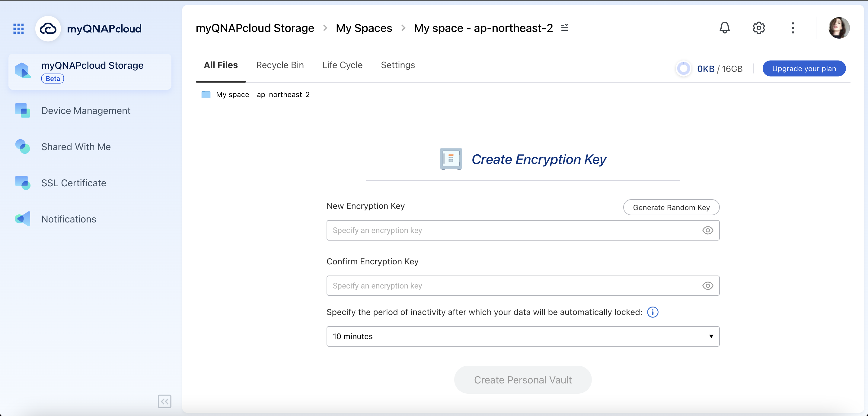The width and height of the screenshot is (868, 416).
Task: Open the 10 minutes inactivity dropdown
Action: [x=523, y=336]
